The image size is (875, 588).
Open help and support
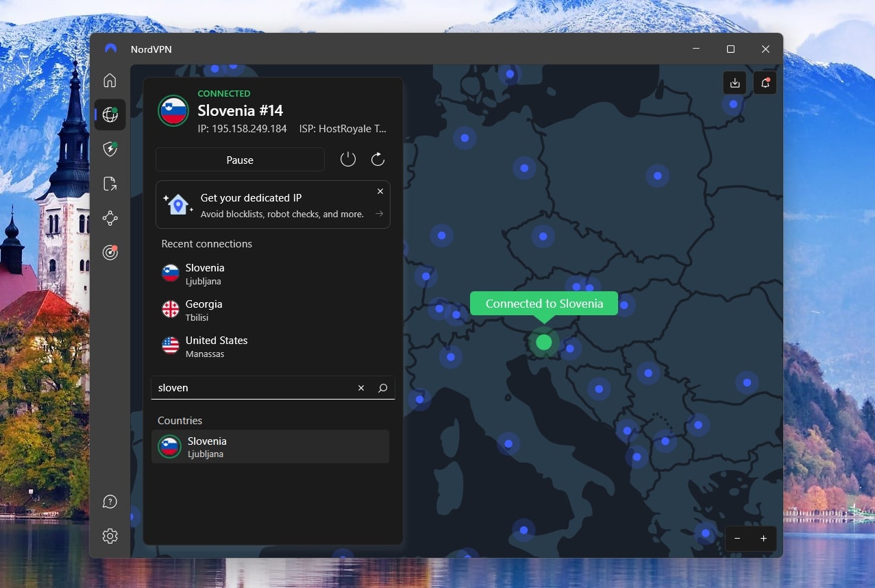[x=110, y=501]
